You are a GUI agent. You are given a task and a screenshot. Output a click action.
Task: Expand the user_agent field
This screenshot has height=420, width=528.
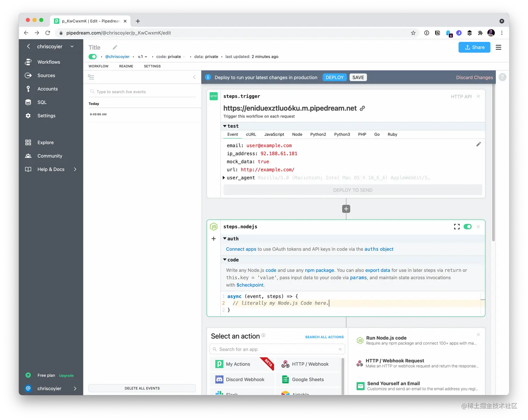(x=224, y=178)
